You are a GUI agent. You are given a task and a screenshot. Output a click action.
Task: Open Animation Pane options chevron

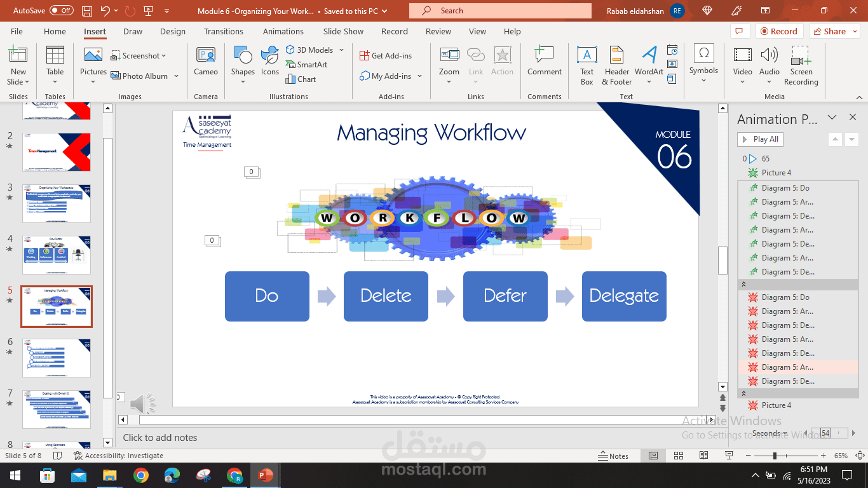pos(832,118)
